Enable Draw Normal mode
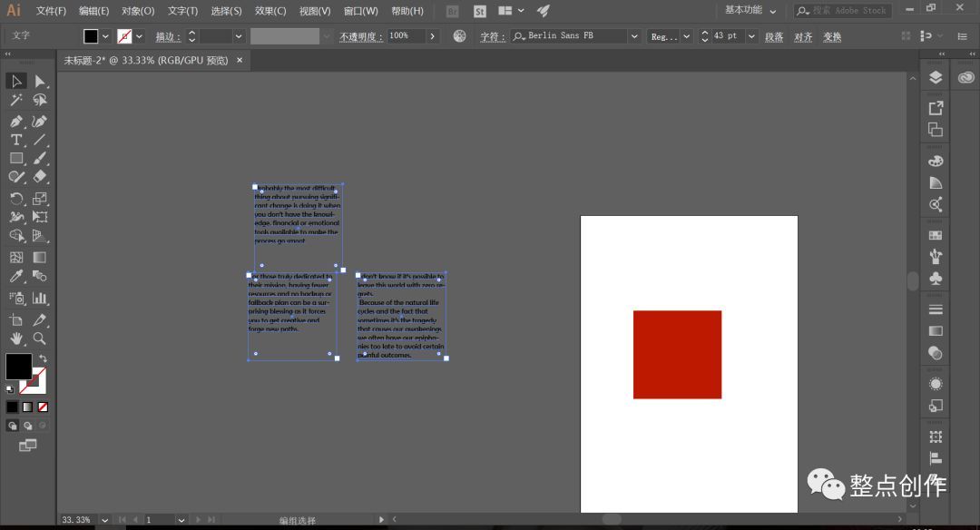980x530 pixels. coord(12,426)
